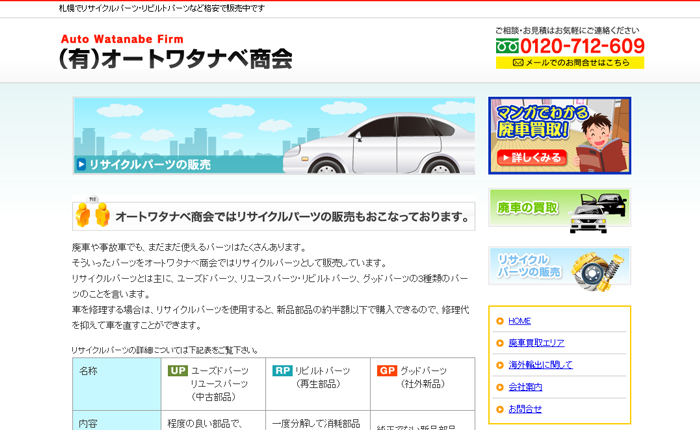Click the 0120-712-609 phone number
700x430 pixels.
[582, 46]
